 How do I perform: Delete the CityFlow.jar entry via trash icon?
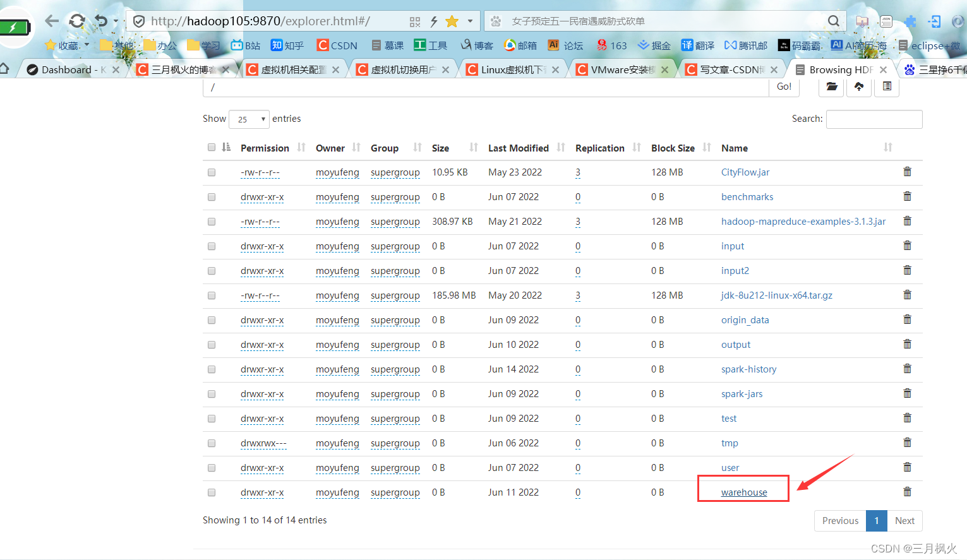[907, 172]
